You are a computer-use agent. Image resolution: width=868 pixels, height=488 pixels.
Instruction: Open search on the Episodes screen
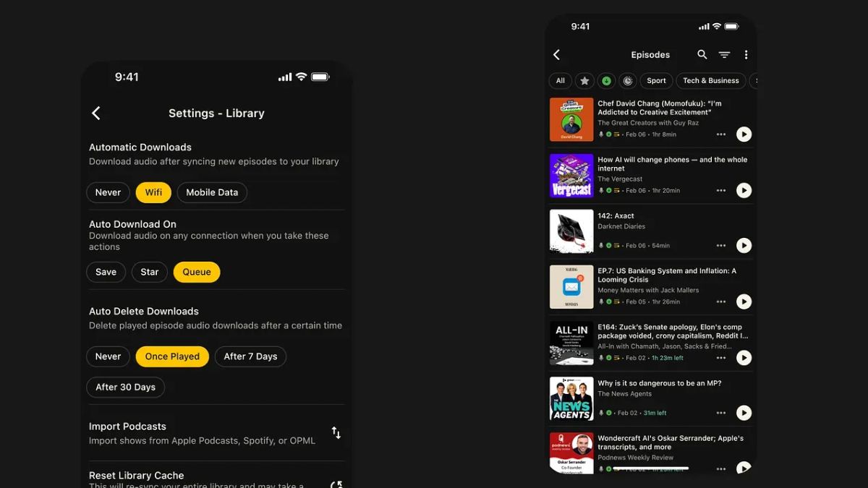point(702,54)
